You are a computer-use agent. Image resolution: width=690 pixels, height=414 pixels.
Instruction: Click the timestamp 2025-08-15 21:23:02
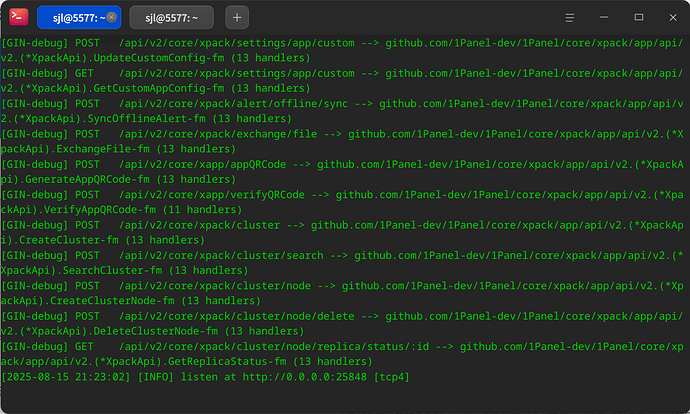[66, 377]
